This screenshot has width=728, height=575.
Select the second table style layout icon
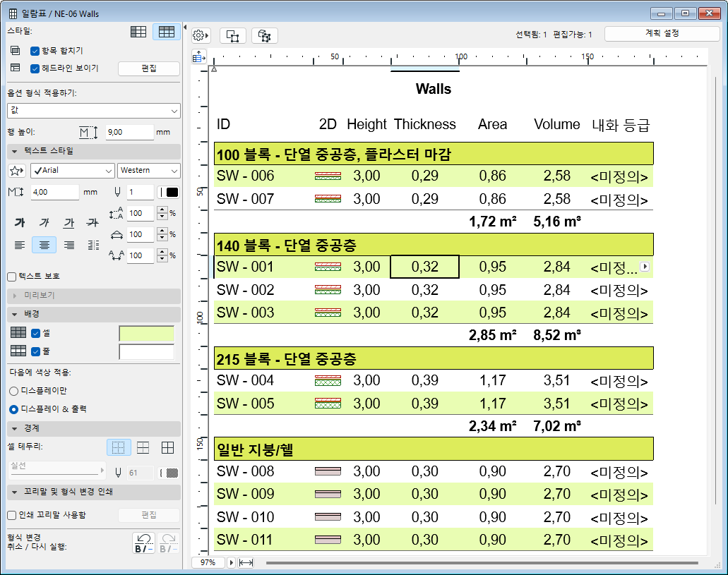[166, 32]
